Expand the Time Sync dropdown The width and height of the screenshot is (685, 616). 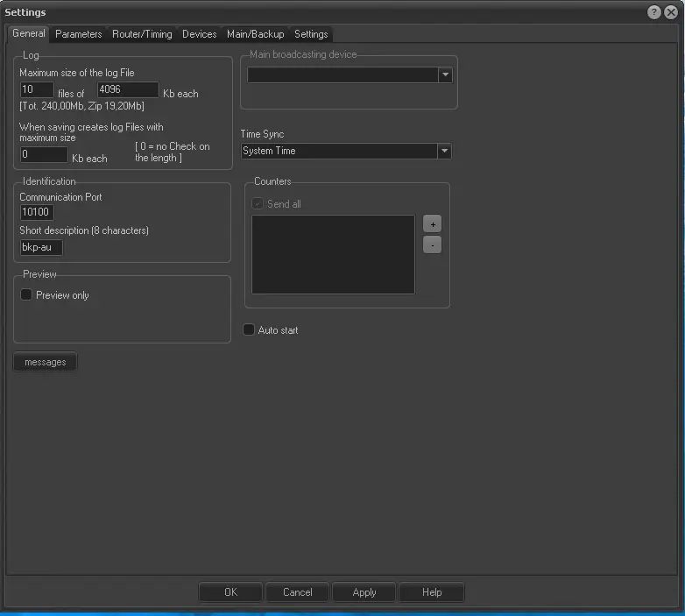click(x=445, y=151)
